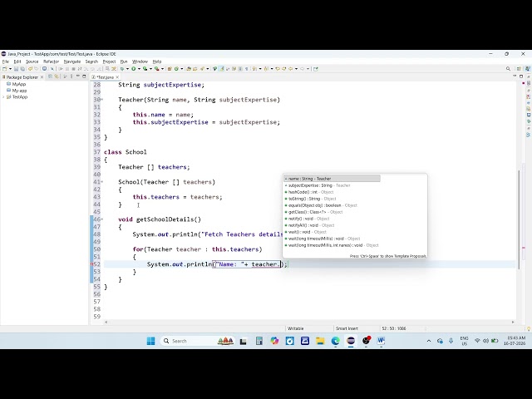Choose 'name : String - Teacher' proposal
This screenshot has height=399, width=532.
[x=332, y=179]
